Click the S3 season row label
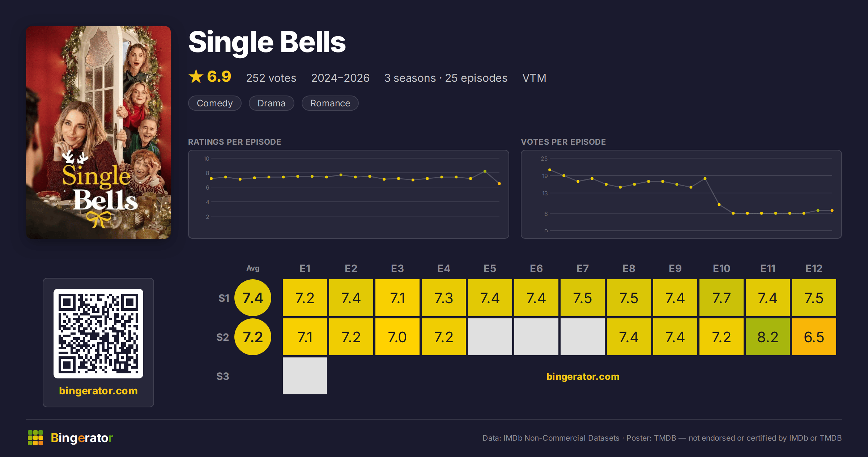This screenshot has width=868, height=458. (223, 376)
